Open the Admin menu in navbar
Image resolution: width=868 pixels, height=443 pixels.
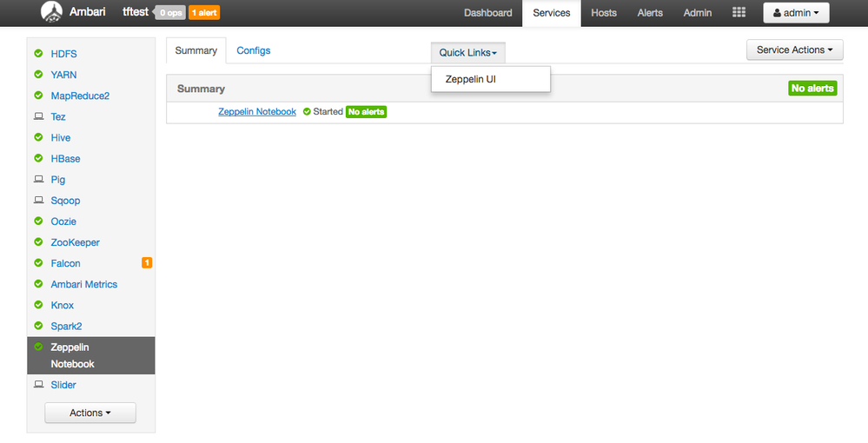[698, 13]
